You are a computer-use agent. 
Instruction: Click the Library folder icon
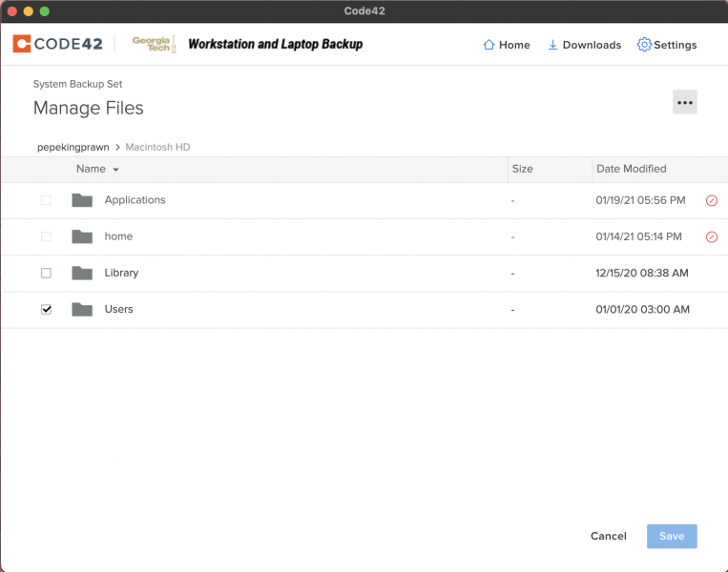[82, 273]
